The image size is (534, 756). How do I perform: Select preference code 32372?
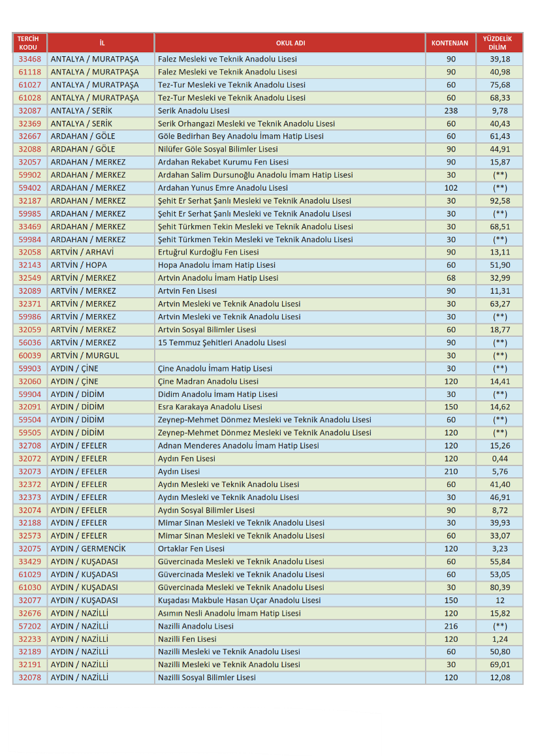(x=30, y=484)
